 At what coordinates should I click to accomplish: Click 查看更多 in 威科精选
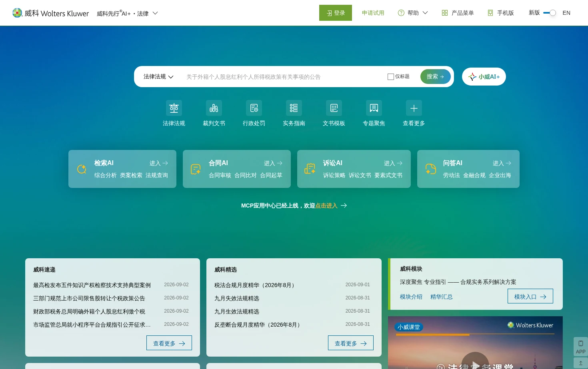click(x=351, y=343)
